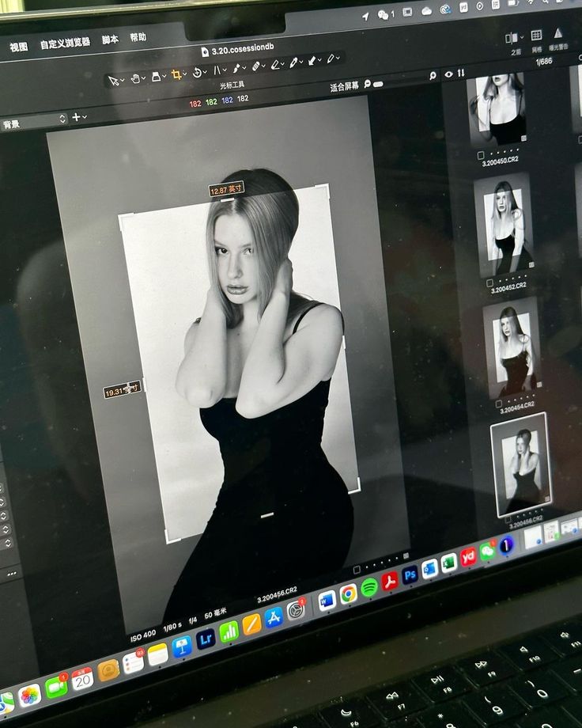Screen dimensions: 582x728
Task: Click the bottom-left crop corner handle
Action: click(x=172, y=538)
